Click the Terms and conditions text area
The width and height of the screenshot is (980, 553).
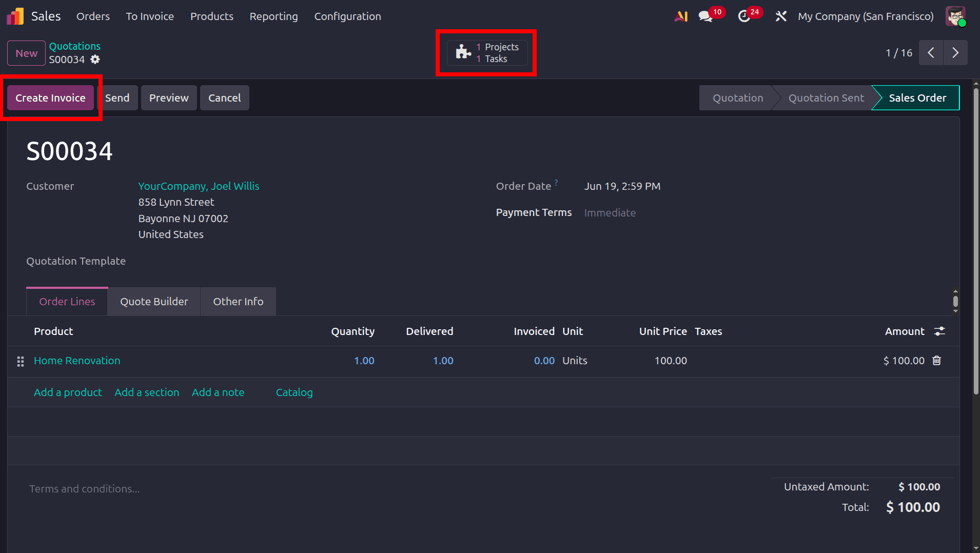[x=85, y=489]
